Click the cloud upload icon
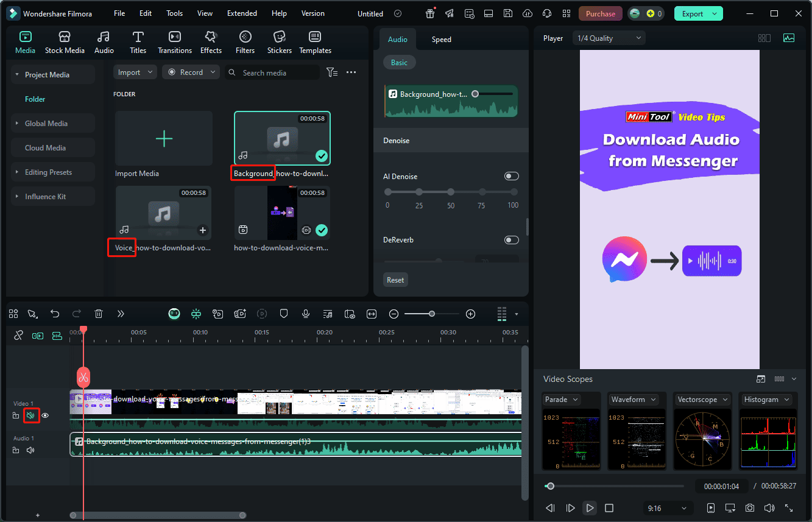Image resolution: width=812 pixels, height=522 pixels. [x=528, y=13]
